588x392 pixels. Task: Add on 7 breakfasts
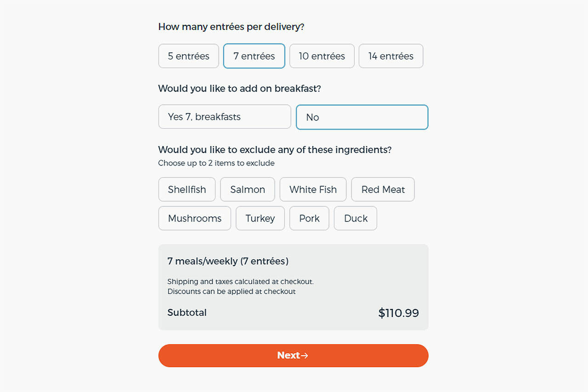[225, 117]
